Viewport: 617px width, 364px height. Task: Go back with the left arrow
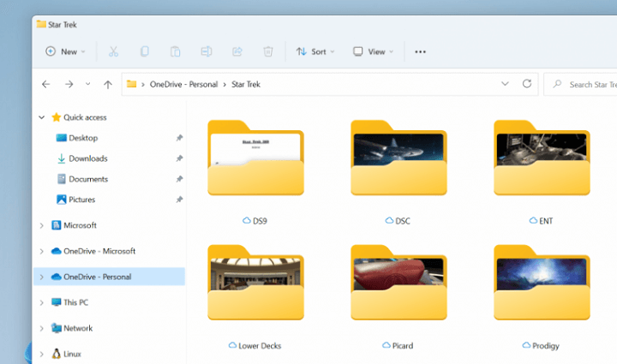tap(46, 84)
